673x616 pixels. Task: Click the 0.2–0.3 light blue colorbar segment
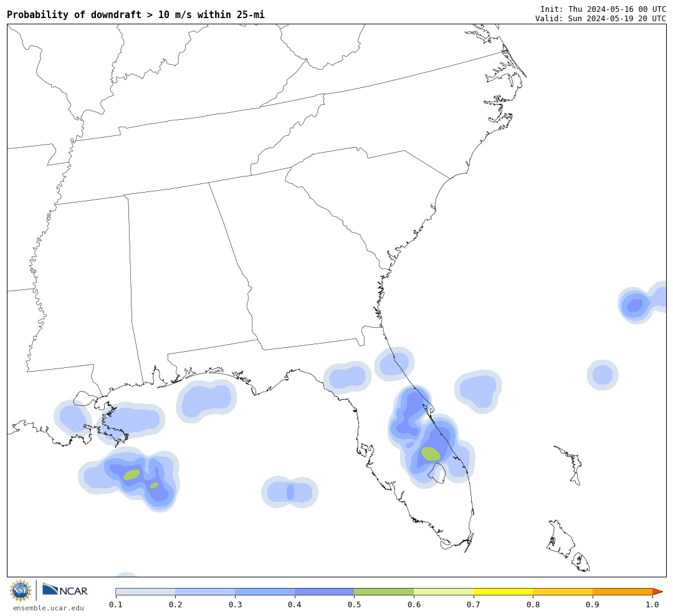coord(205,592)
